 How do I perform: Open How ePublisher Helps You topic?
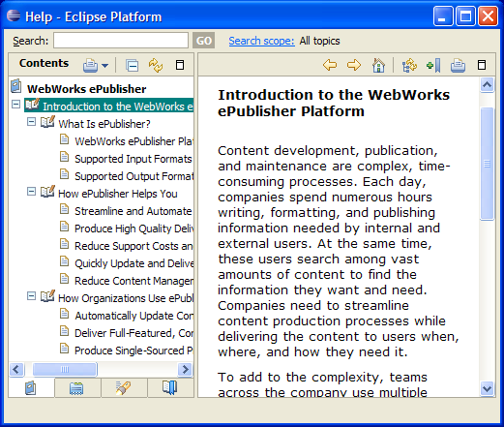coord(118,194)
